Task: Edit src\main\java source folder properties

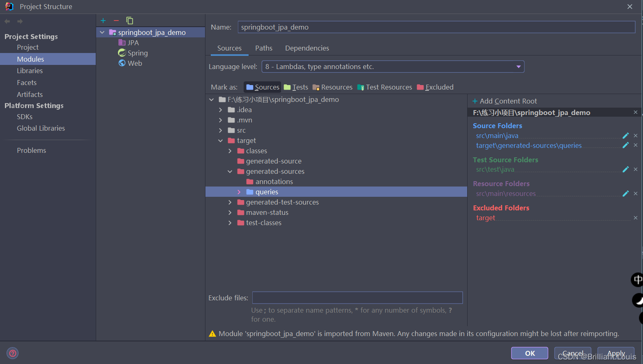Action: tap(625, 136)
